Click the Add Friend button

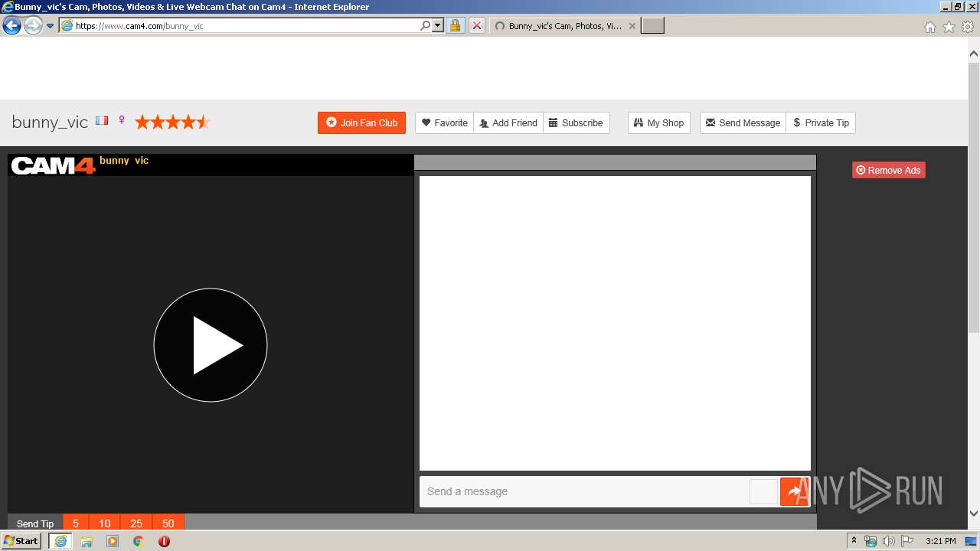click(x=508, y=122)
